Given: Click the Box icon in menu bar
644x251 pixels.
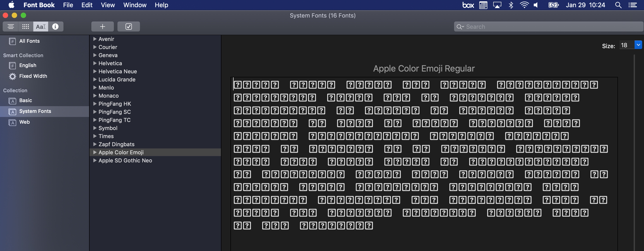Looking at the screenshot, I should click(468, 5).
